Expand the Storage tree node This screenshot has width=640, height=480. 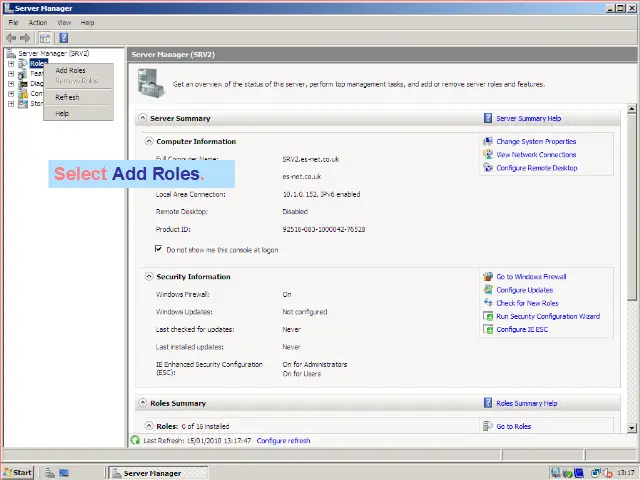point(11,104)
